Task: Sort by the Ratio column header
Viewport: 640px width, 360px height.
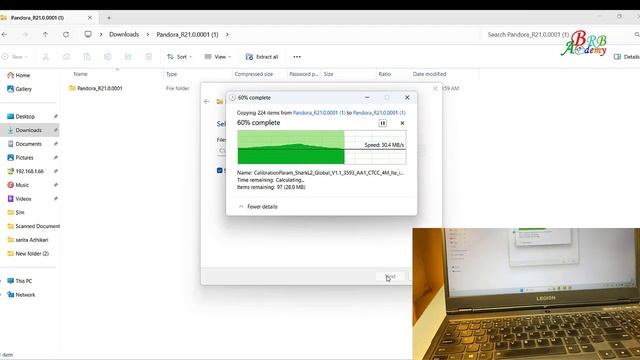Action: (384, 74)
